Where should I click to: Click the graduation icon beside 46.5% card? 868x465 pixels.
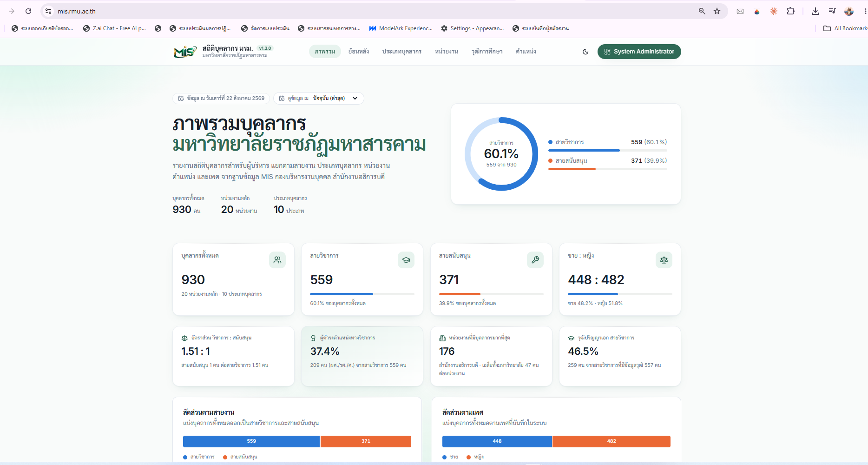[x=571, y=338]
